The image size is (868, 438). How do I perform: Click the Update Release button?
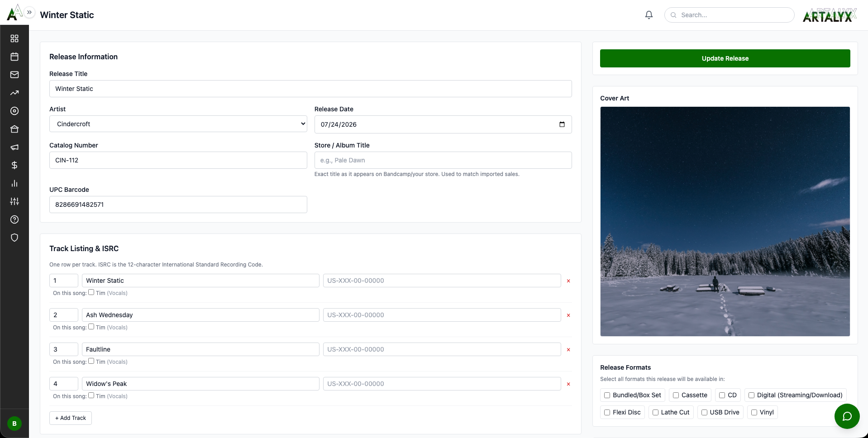point(725,58)
